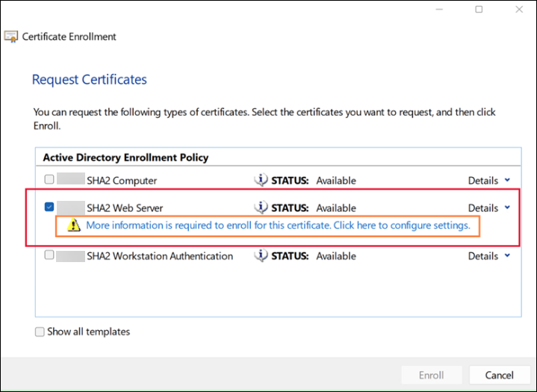This screenshot has height=392, width=537.
Task: Select the SHA2 Workstation Authentication checkbox
Action: click(x=49, y=255)
